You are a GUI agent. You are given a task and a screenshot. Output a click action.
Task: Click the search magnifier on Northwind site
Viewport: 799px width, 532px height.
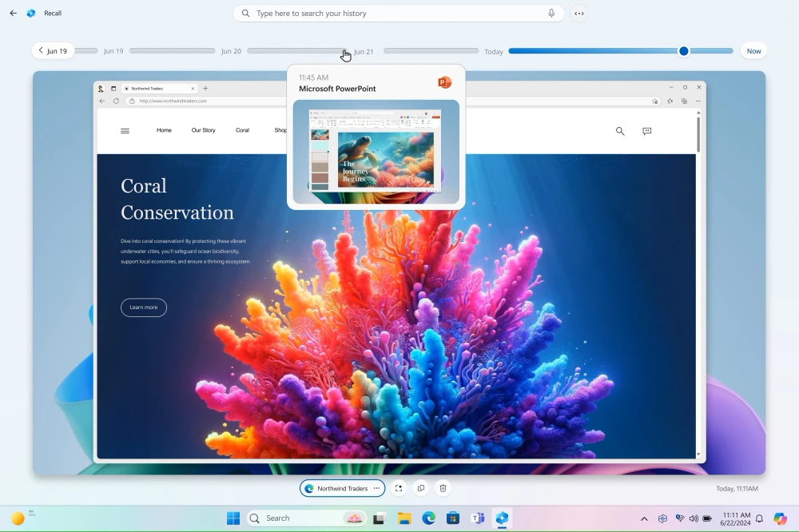[620, 131]
